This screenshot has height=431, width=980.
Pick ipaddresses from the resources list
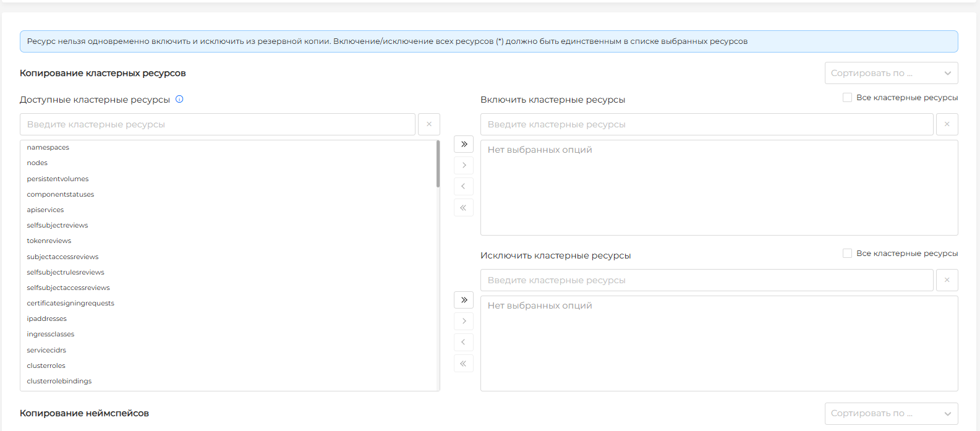click(228, 318)
